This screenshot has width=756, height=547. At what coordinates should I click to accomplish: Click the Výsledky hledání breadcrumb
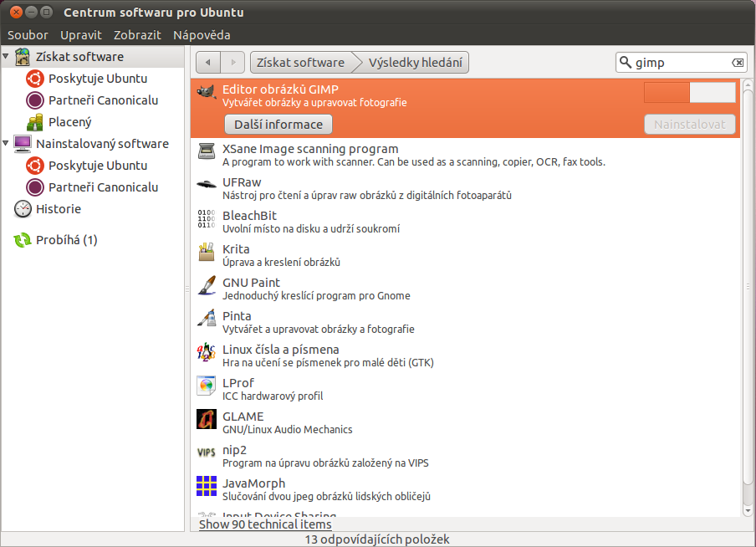[x=416, y=62]
